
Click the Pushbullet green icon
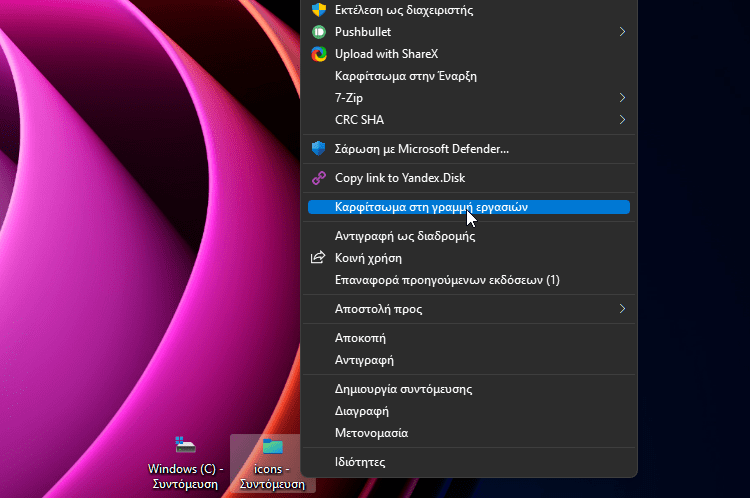[319, 32]
